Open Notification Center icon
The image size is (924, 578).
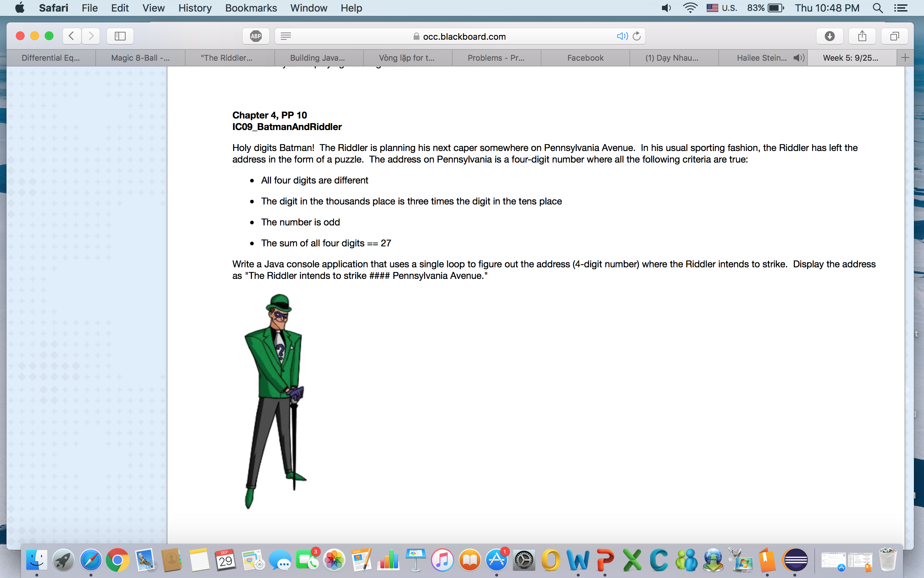(901, 8)
